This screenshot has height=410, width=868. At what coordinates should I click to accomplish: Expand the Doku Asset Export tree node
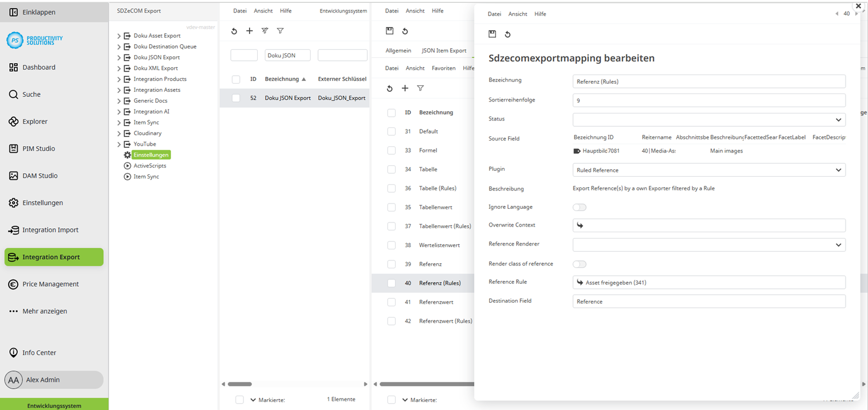pyautogui.click(x=118, y=36)
